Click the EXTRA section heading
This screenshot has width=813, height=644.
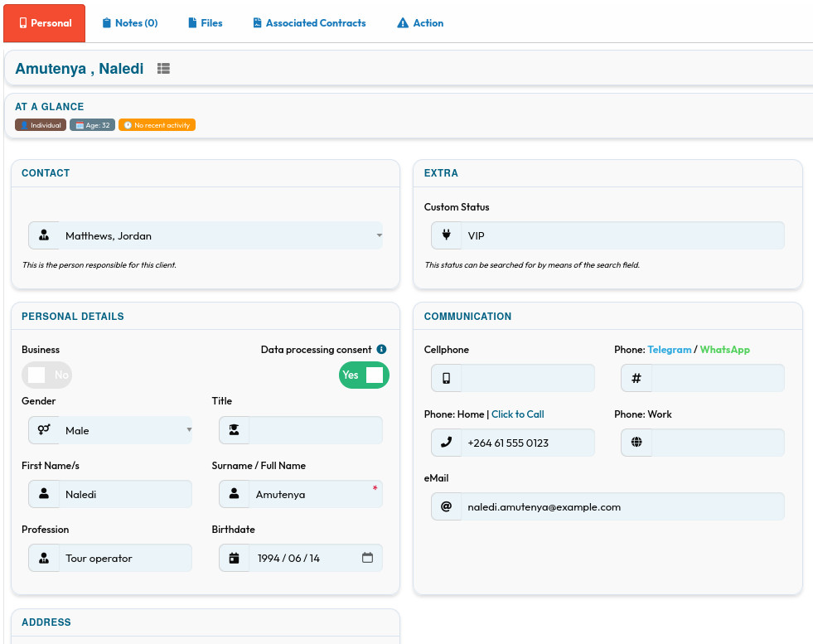pos(441,172)
